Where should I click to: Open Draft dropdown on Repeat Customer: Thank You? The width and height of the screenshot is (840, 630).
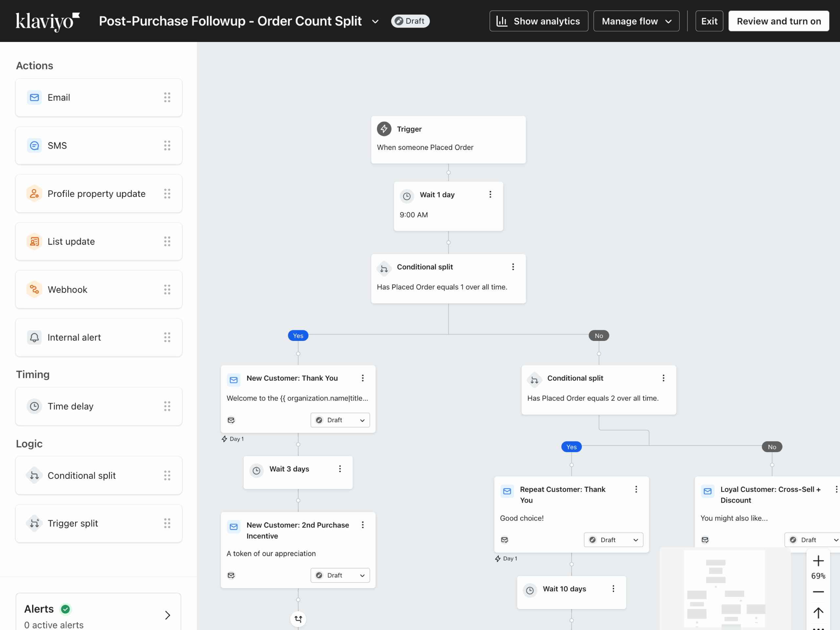(613, 540)
